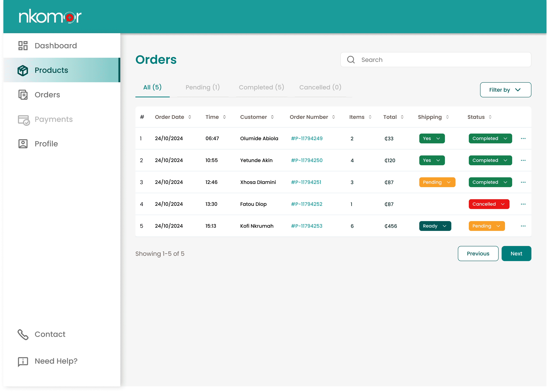Switch to the Completed (5) tab
The height and width of the screenshot is (392, 548).
261,87
